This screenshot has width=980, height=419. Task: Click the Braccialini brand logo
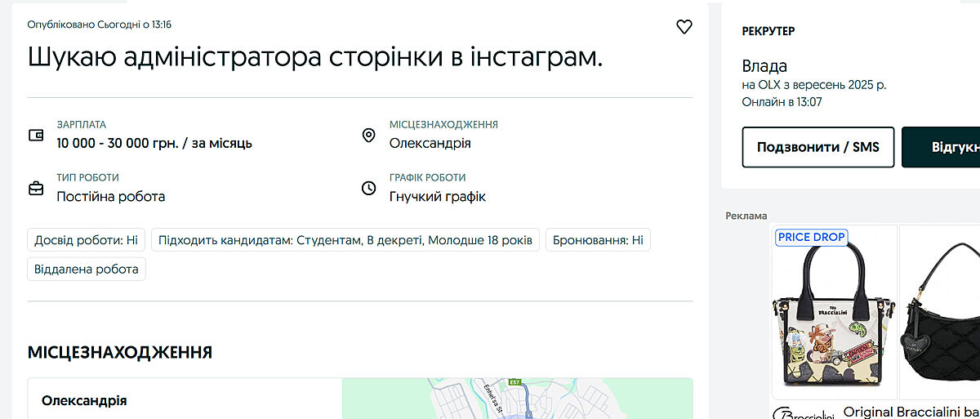[x=802, y=412]
